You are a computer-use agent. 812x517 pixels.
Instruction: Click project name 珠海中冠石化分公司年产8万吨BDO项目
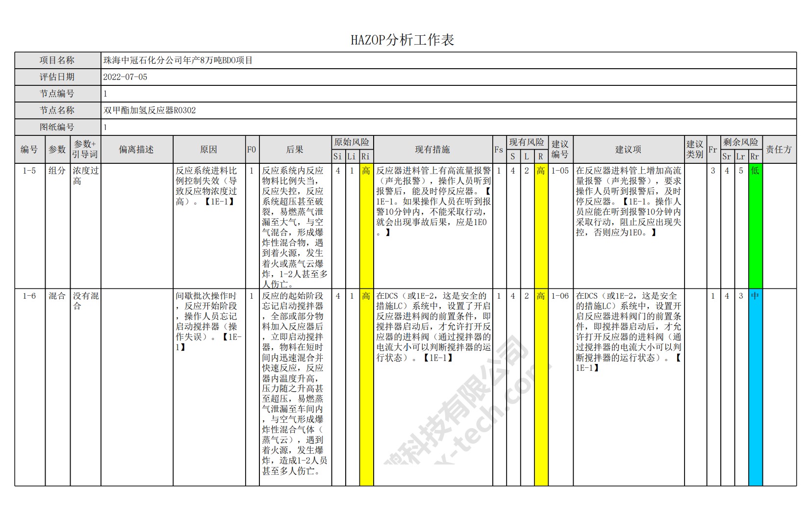pyautogui.click(x=178, y=61)
